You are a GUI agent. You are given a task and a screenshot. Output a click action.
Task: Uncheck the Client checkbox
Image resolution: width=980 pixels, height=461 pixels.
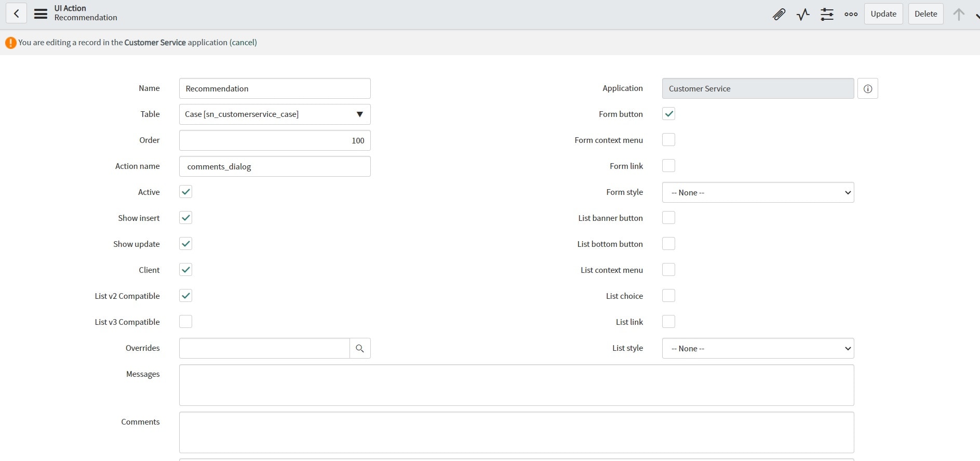185,270
